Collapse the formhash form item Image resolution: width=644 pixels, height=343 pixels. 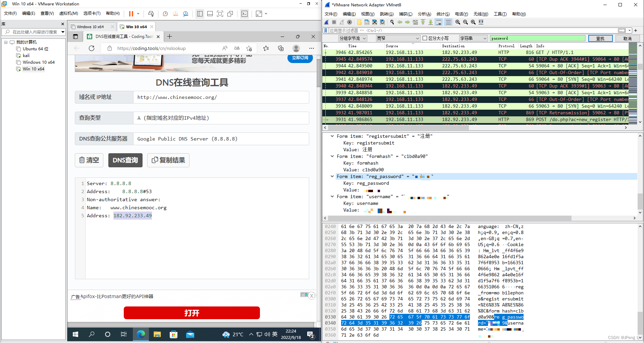[x=332, y=156]
